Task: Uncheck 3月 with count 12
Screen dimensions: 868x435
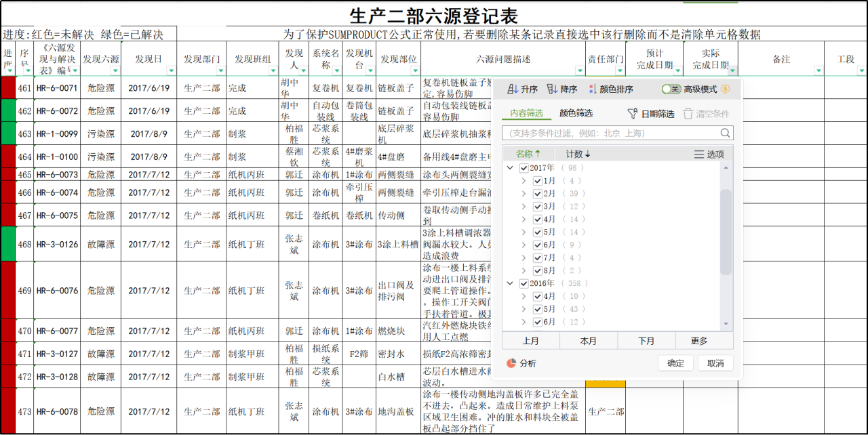Action: pos(538,207)
